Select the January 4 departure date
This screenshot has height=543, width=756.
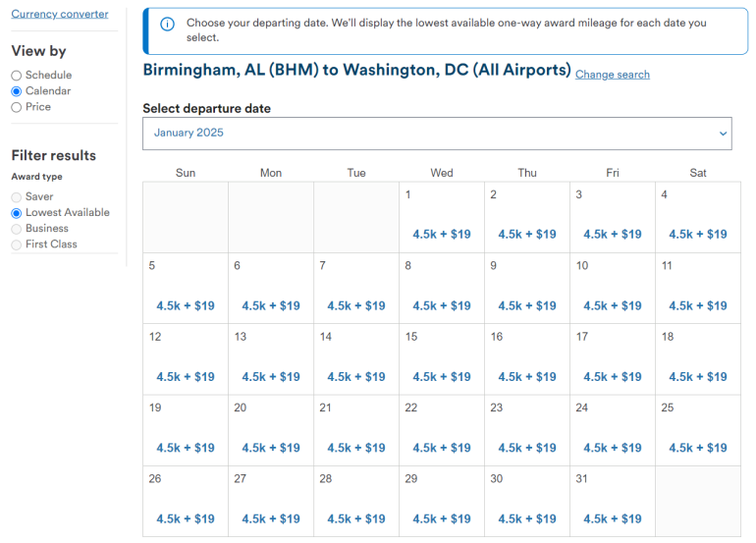click(x=698, y=218)
